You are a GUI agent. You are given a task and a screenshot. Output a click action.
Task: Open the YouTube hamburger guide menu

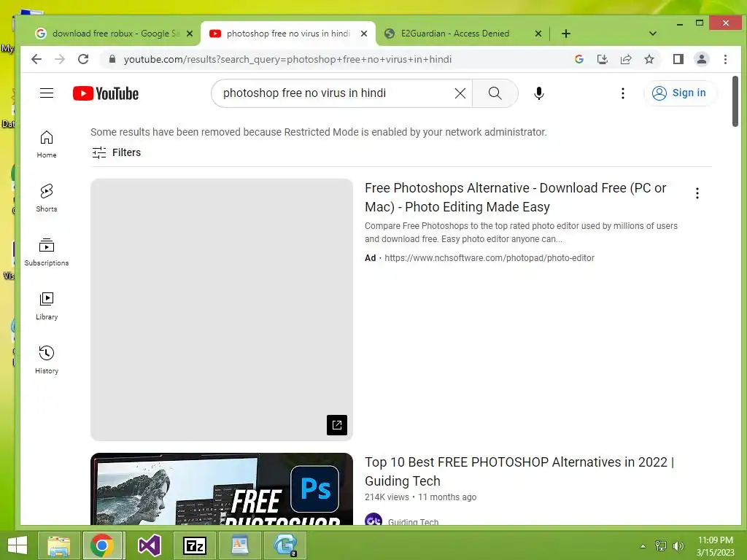pos(47,93)
